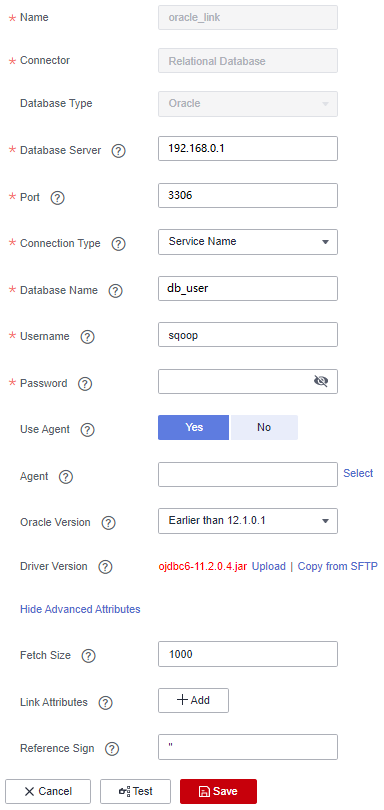The height and width of the screenshot is (810, 384).
Task: Toggle password visibility eye icon
Action: [x=321, y=381]
